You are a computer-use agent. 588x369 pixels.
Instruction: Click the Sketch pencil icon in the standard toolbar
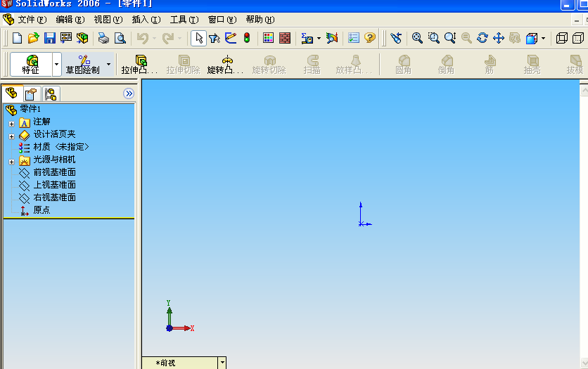tap(231, 38)
